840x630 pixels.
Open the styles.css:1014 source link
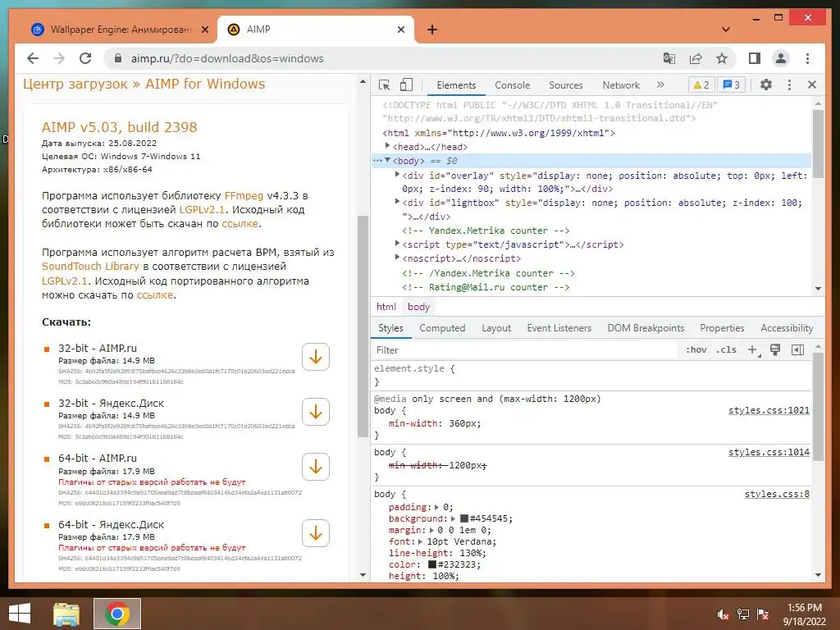[x=769, y=452]
